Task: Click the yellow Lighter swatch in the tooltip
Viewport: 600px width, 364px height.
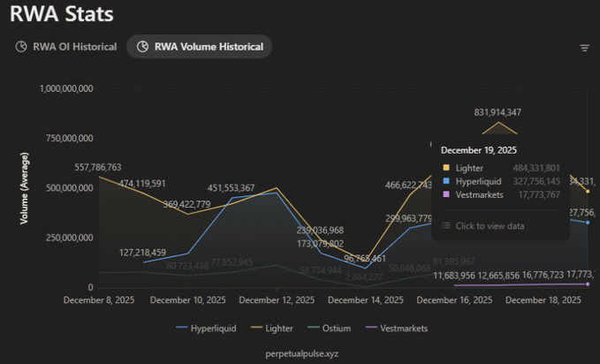Action: click(x=445, y=167)
